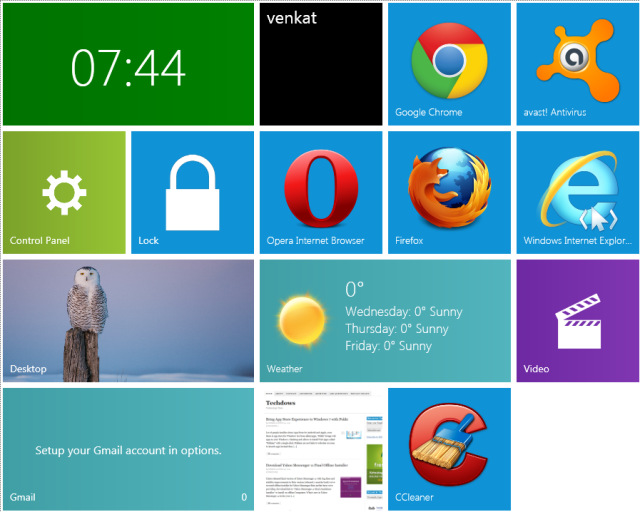
Task: Open the Desktop owl wallpaper tile
Action: (x=128, y=321)
